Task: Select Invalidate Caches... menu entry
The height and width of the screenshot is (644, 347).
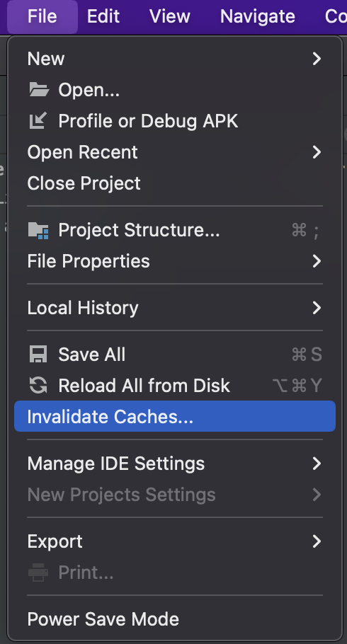Action: click(175, 416)
